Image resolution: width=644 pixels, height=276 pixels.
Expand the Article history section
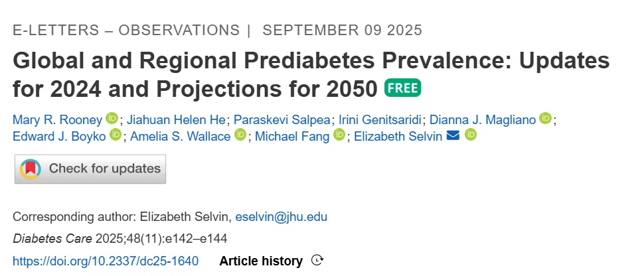pyautogui.click(x=261, y=261)
